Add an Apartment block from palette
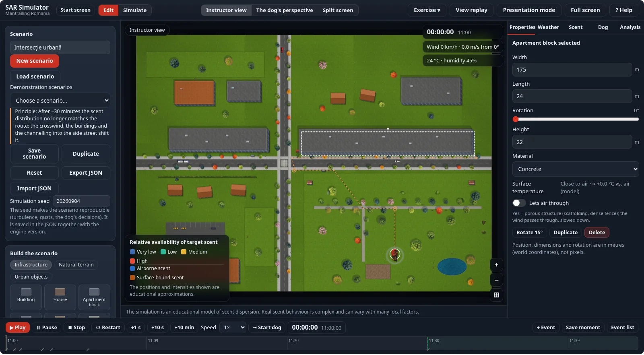 click(94, 297)
